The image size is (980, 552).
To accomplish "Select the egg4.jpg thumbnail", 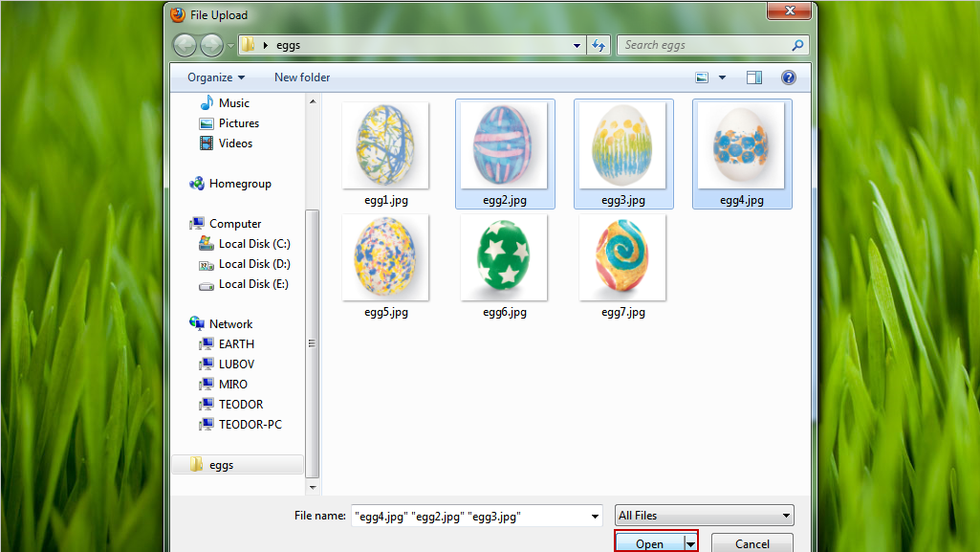I will click(741, 145).
